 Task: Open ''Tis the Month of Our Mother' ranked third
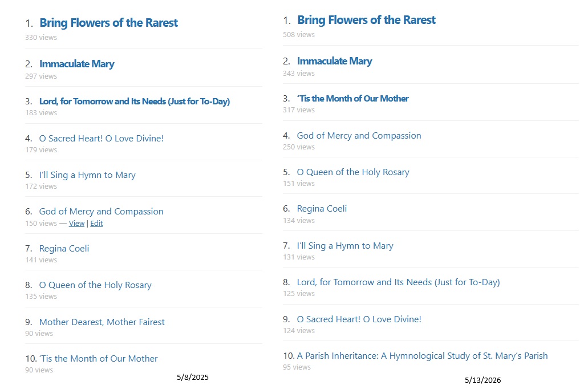353,99
